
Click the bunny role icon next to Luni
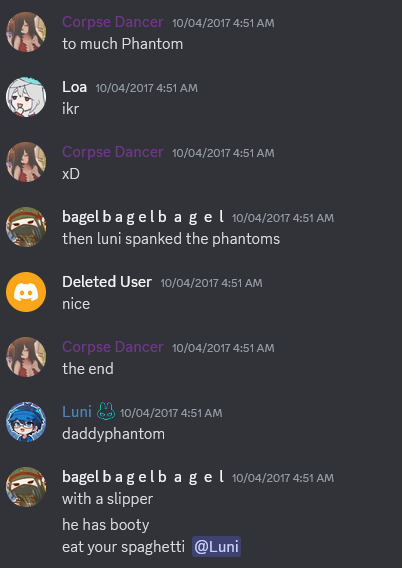coord(106,412)
